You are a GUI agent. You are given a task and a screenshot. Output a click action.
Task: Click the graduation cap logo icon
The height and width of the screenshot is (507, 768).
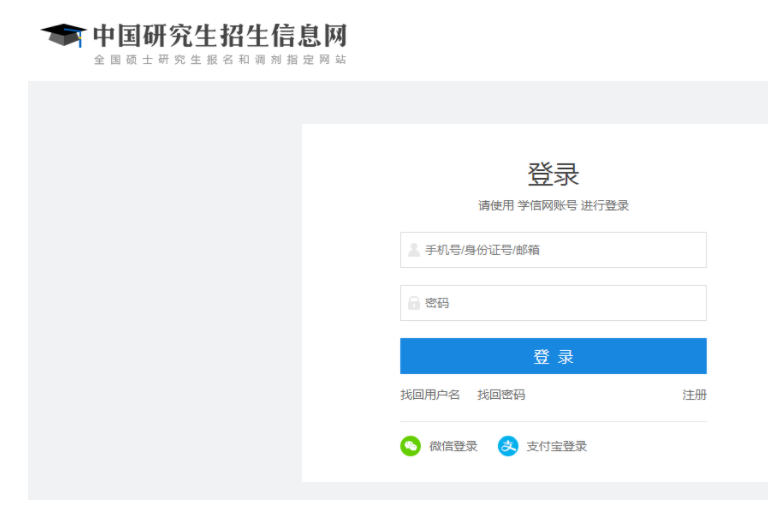click(x=64, y=35)
